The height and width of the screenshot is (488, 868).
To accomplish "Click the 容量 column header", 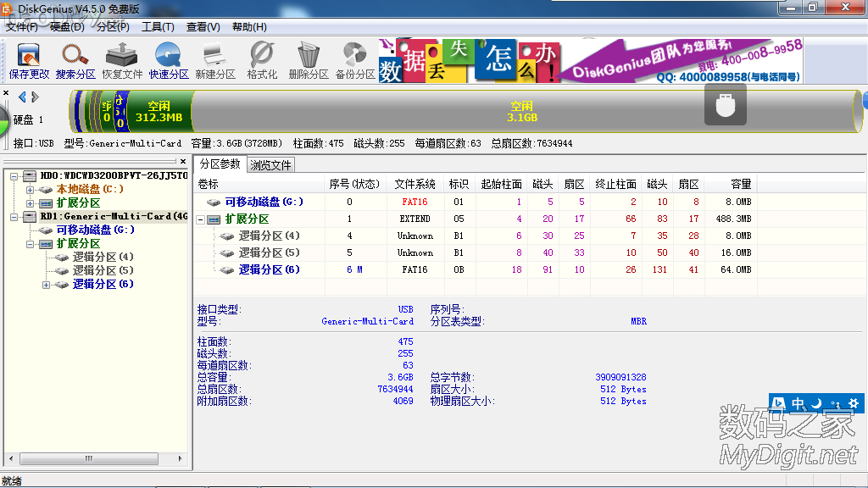I will pyautogui.click(x=740, y=184).
